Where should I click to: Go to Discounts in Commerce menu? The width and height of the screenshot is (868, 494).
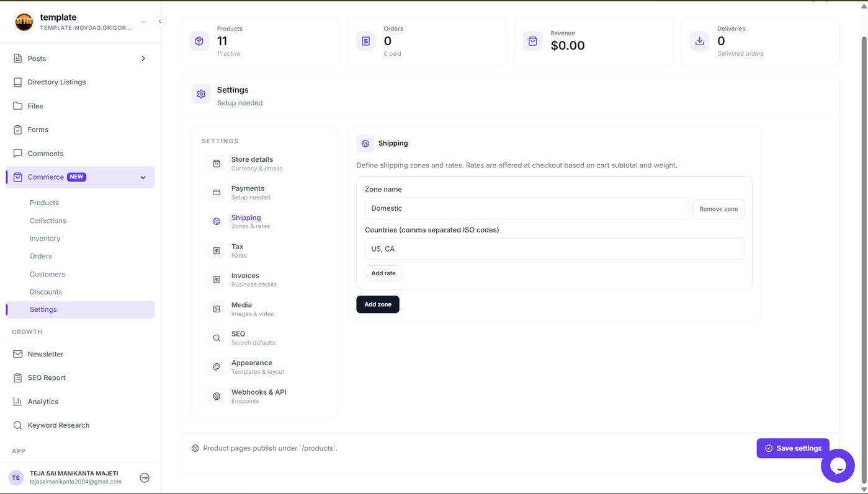[x=46, y=292]
